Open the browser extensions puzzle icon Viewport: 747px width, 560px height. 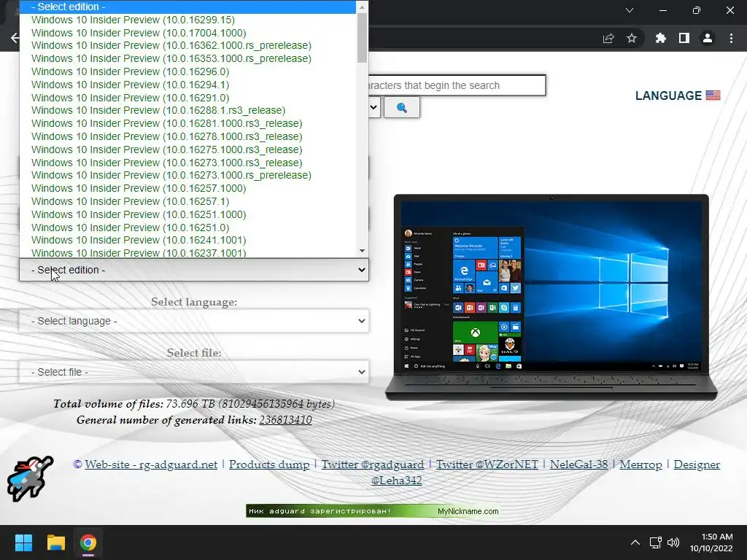click(660, 38)
